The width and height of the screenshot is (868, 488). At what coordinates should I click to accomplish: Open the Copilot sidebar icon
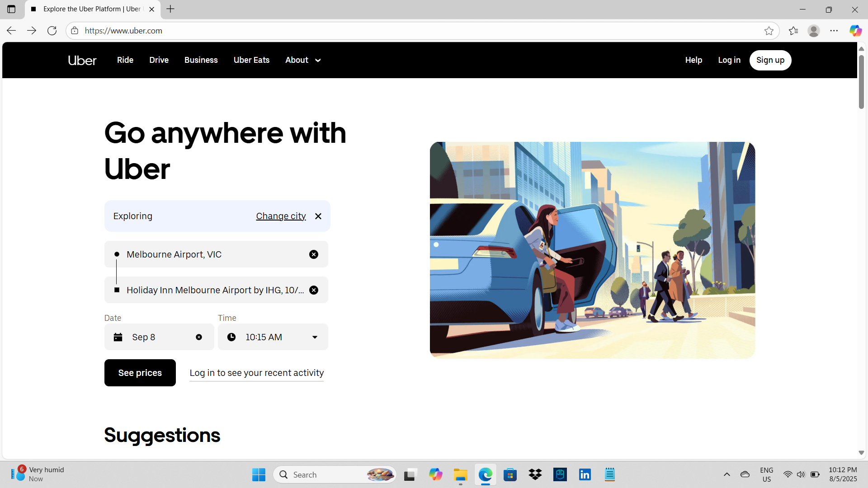pyautogui.click(x=855, y=31)
